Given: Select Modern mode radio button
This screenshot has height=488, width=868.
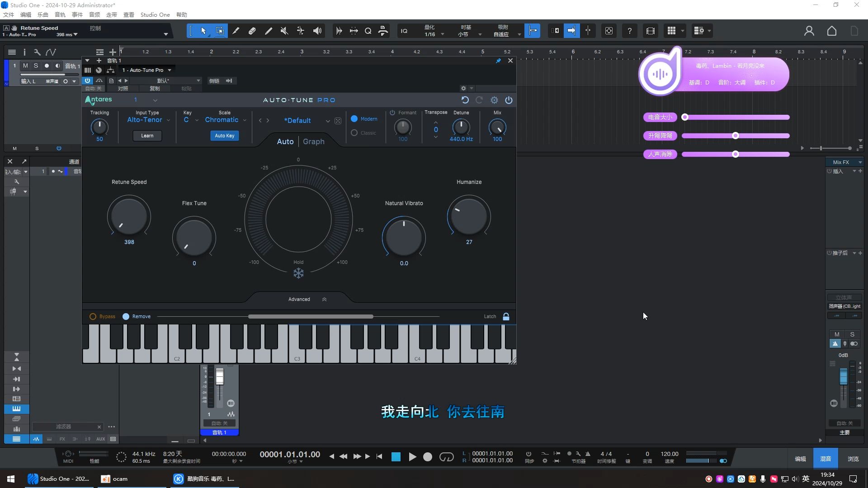Looking at the screenshot, I should pyautogui.click(x=354, y=119).
